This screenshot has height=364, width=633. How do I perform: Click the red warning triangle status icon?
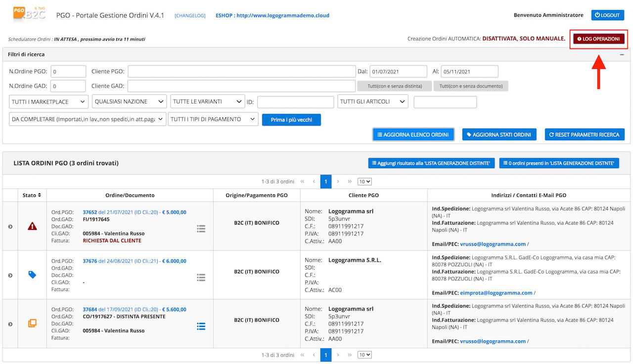(32, 226)
